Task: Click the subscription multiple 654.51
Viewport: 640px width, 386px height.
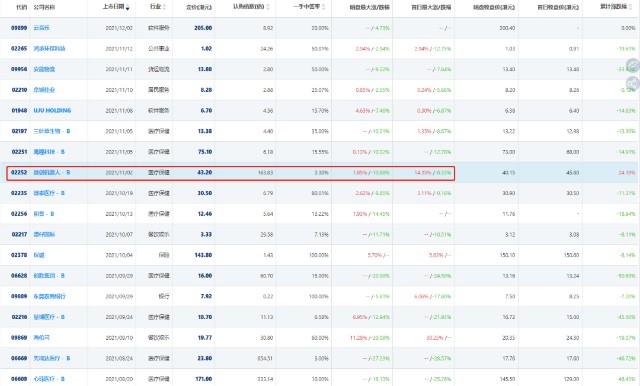Action: click(265, 358)
